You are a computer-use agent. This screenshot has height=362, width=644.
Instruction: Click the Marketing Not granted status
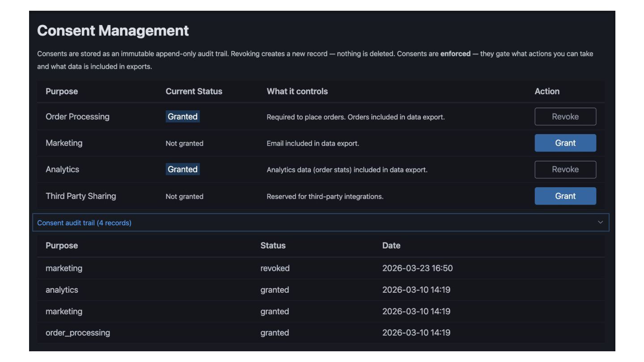tap(184, 143)
